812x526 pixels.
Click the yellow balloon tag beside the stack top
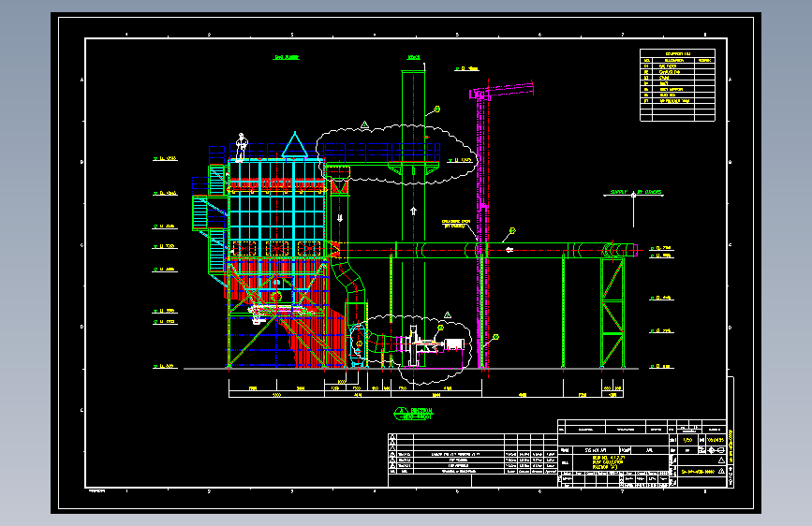pos(437,109)
